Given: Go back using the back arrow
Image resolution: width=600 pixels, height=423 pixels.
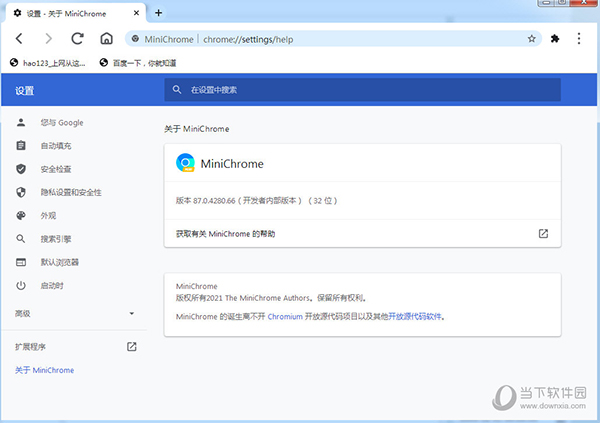Looking at the screenshot, I should click(x=19, y=39).
